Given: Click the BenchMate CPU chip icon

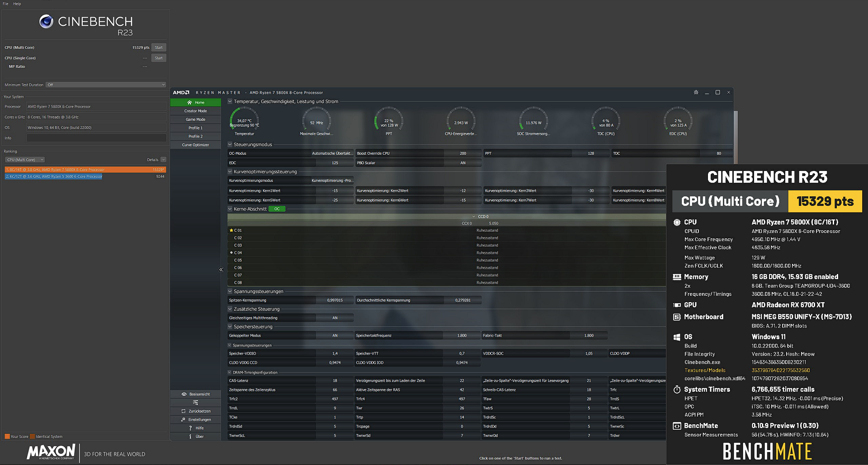Looking at the screenshot, I should [x=677, y=222].
